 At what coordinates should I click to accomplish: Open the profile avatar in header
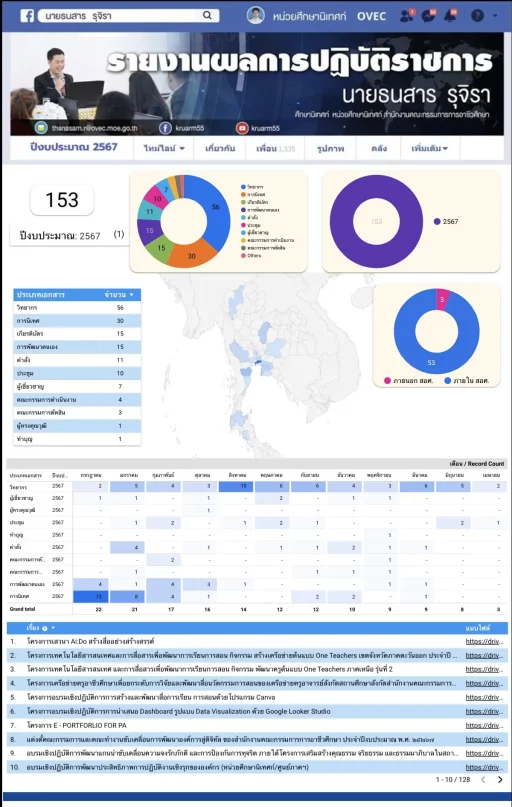pyautogui.click(x=255, y=15)
